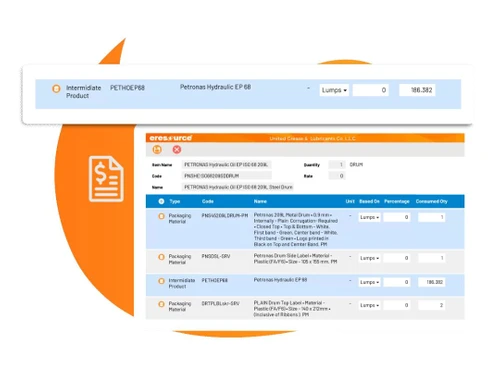Click code PNSDSL-SRV in table

(216, 256)
